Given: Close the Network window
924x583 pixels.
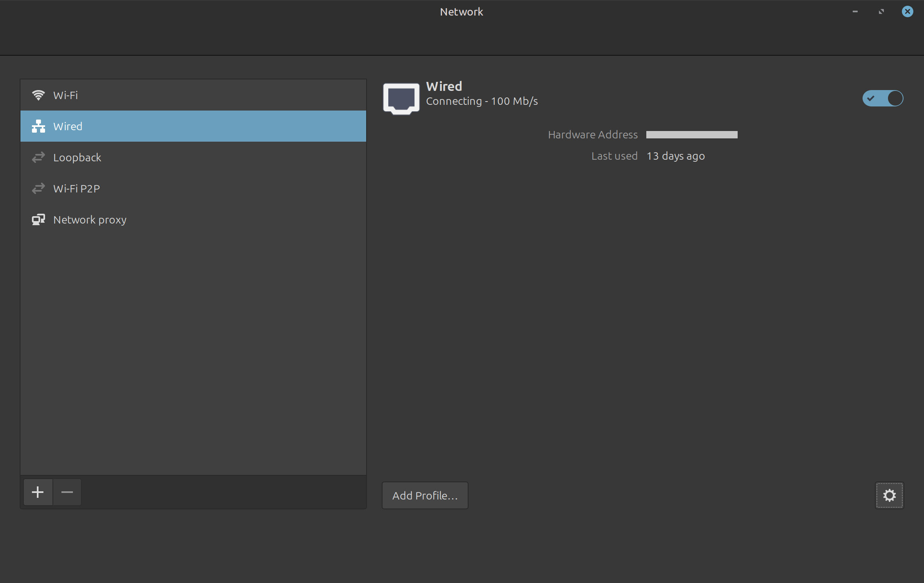Looking at the screenshot, I should click(907, 11).
